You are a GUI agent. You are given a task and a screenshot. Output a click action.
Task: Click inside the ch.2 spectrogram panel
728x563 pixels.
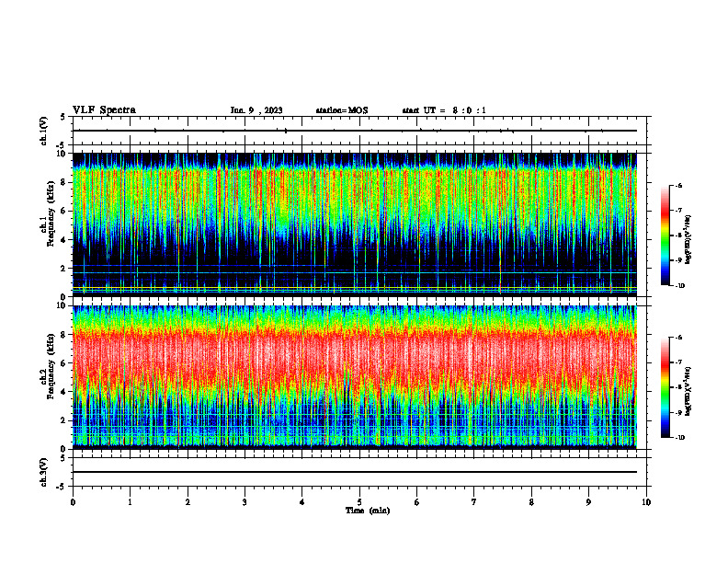click(x=354, y=377)
